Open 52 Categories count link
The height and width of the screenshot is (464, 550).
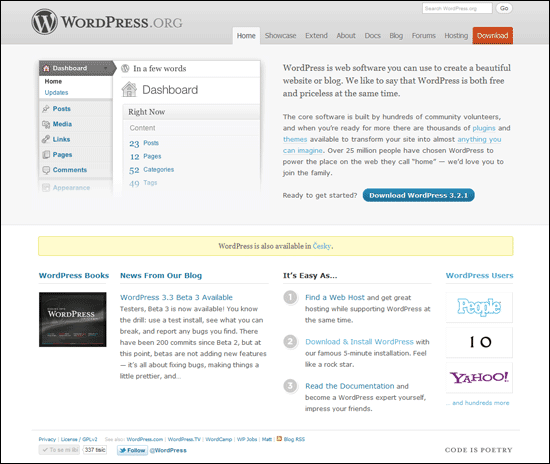tap(151, 170)
